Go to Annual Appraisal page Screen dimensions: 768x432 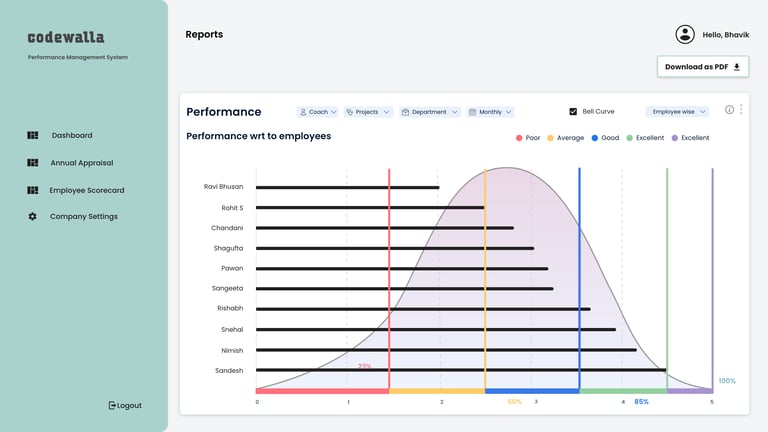click(82, 162)
